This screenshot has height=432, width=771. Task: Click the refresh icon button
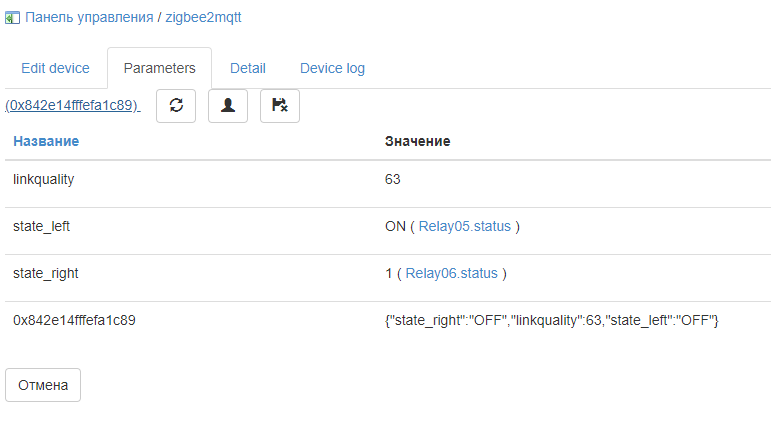pos(176,106)
